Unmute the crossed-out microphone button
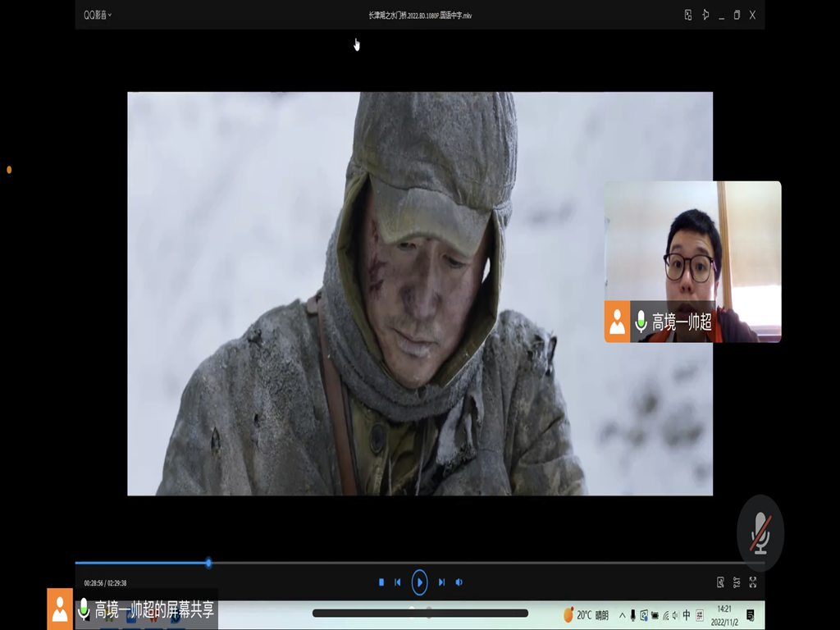Screen dimensions: 840x630 (x=760, y=533)
